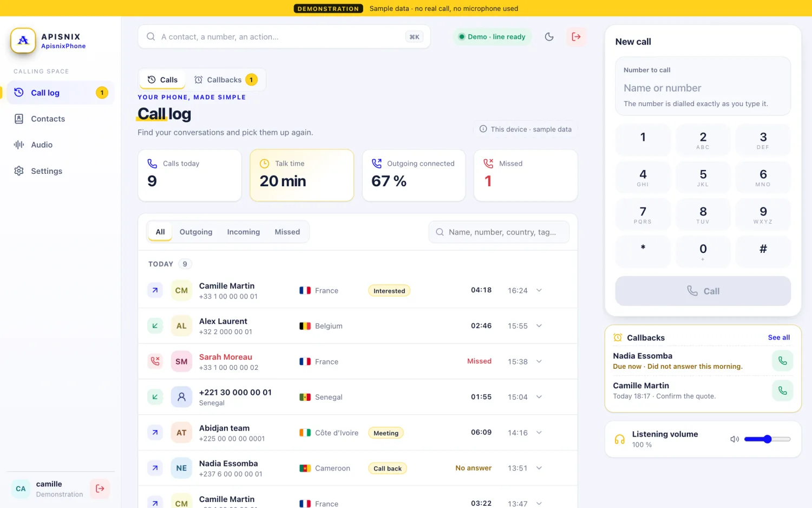Click the outgoing arrow icon on Abidjan team row
Viewport: 812px width, 508px height.
click(x=155, y=433)
